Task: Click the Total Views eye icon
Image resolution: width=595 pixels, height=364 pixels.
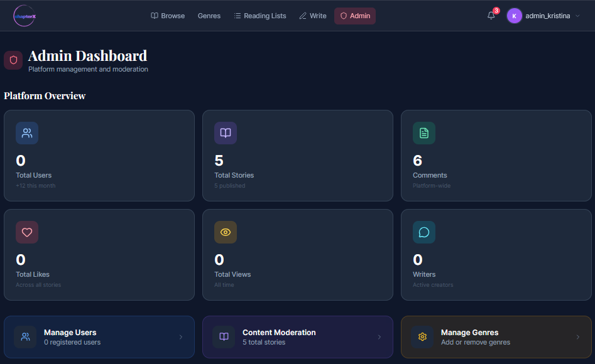Action: pyautogui.click(x=226, y=232)
